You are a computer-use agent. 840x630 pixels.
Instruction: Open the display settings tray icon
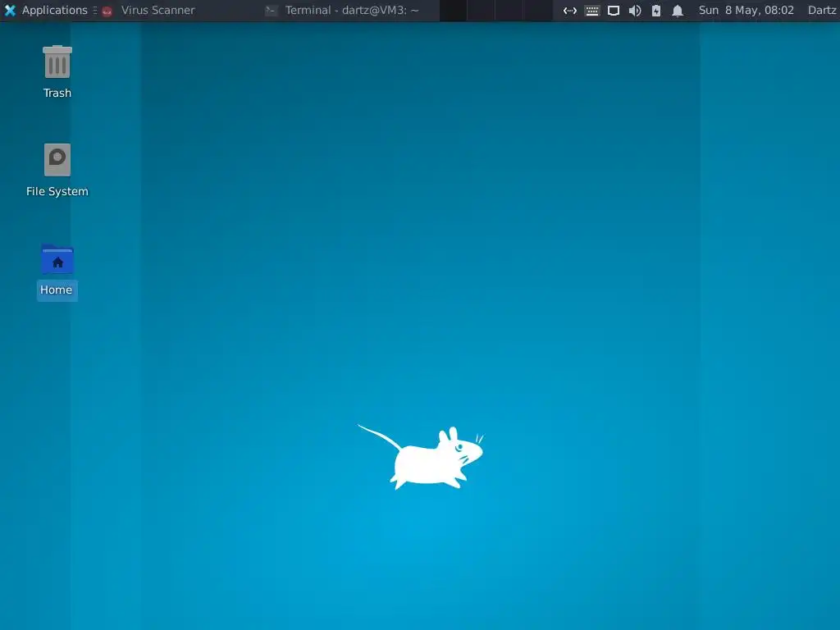614,10
